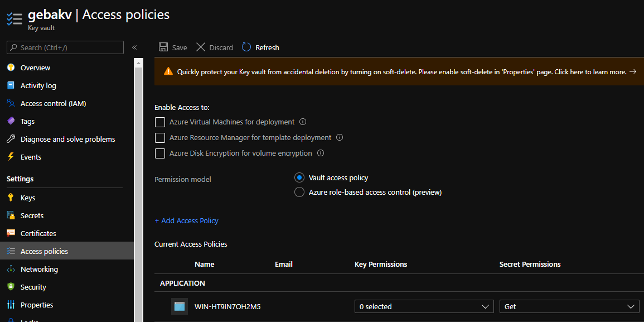Screen dimensions: 644x322
Task: Open Key Permissions dropdown showing 0 selected
Action: pyautogui.click(x=424, y=306)
